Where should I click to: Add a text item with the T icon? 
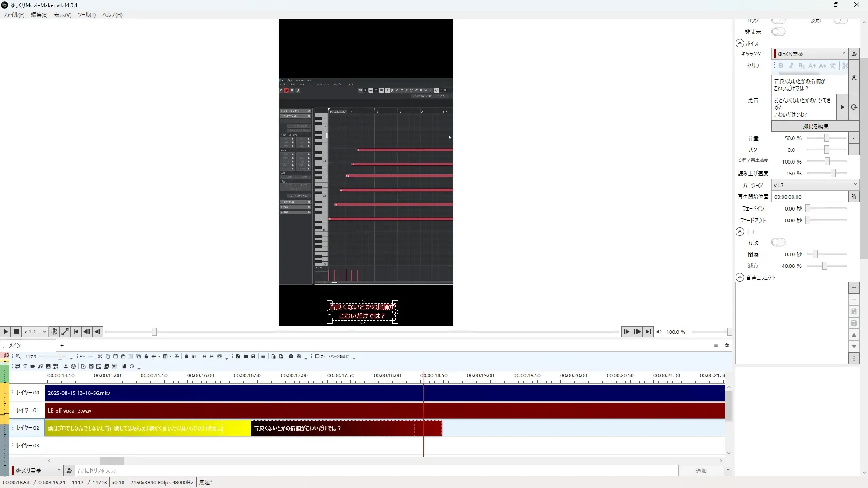coord(25,366)
